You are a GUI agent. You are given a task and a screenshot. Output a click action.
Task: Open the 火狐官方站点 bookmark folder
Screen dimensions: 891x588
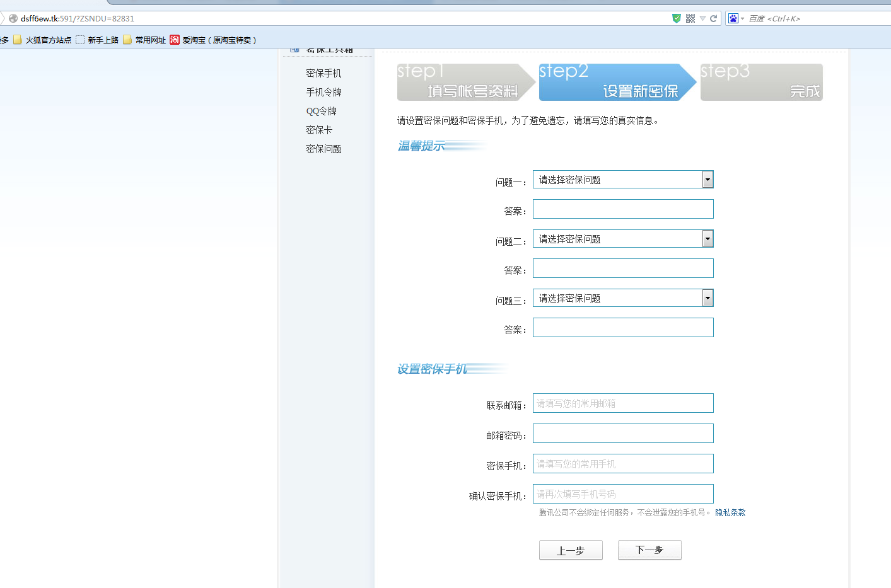click(x=42, y=40)
